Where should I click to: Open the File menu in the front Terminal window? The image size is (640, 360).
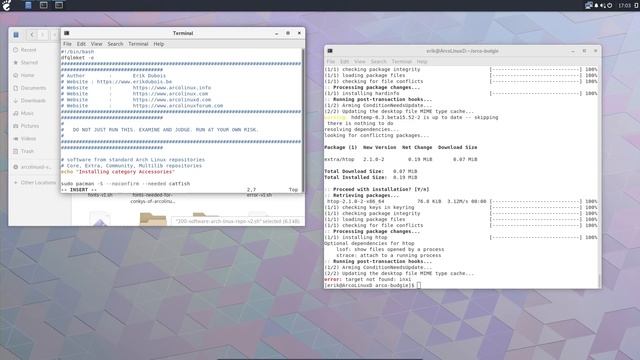(67, 44)
